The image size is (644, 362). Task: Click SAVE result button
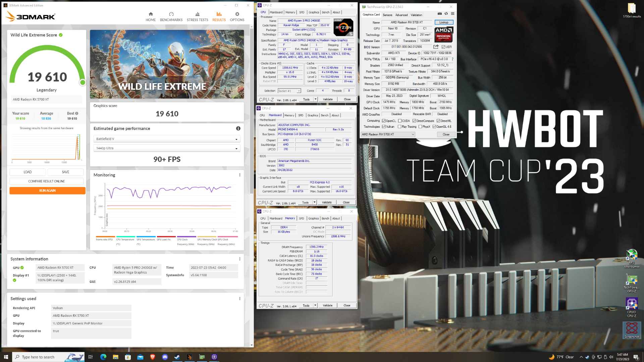coord(65,172)
